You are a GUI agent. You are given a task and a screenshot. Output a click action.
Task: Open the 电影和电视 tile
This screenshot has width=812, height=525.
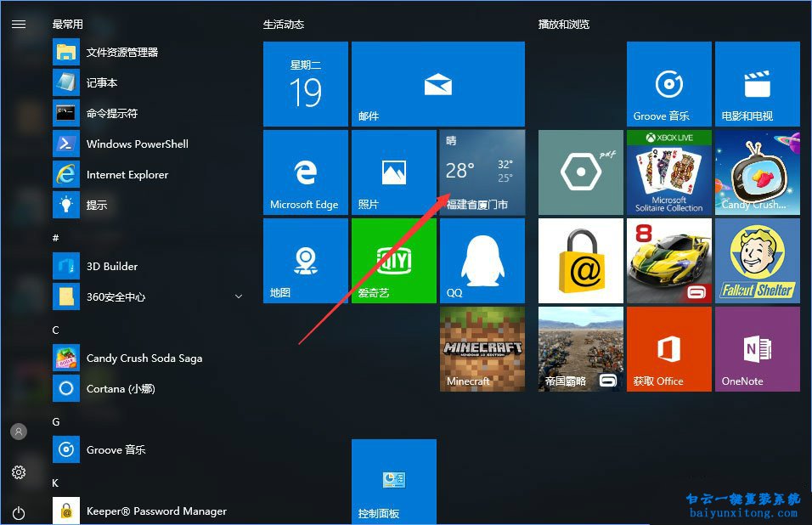757,82
